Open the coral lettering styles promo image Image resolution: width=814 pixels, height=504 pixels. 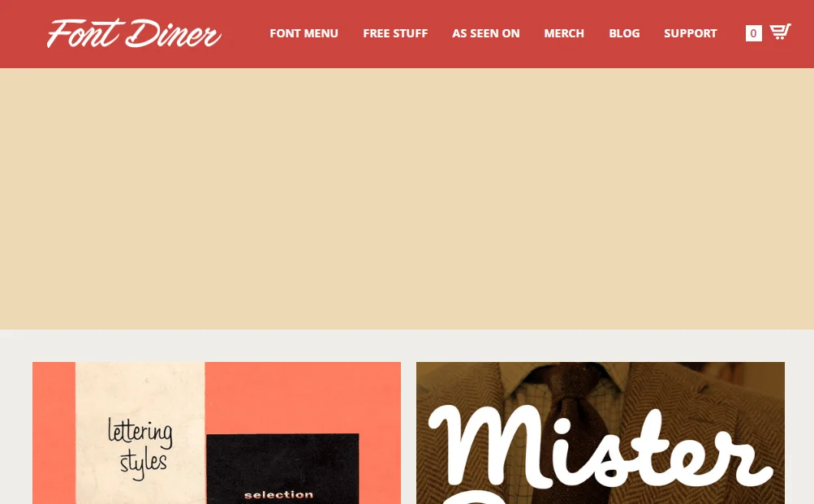click(x=217, y=433)
